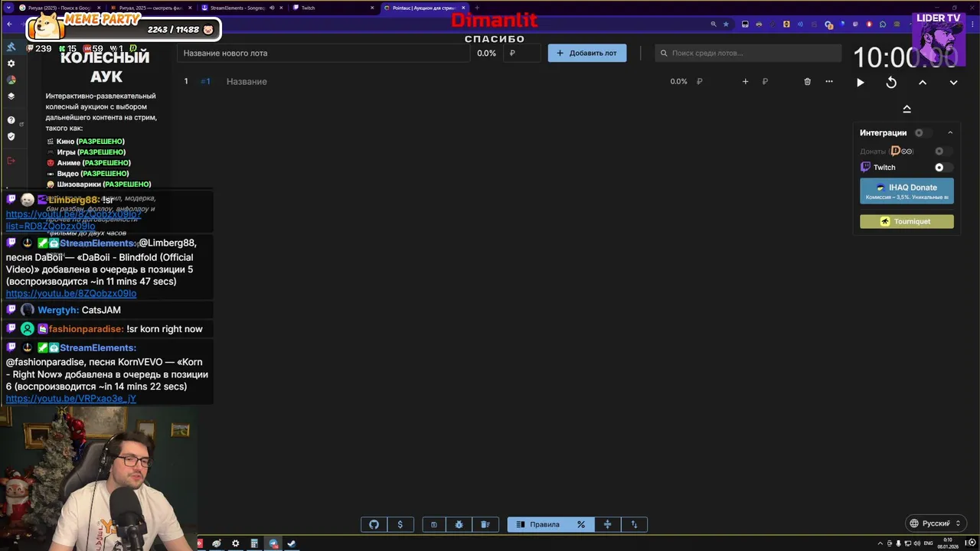Toggle the Twitch integration switch
980x551 pixels.
coord(943,167)
